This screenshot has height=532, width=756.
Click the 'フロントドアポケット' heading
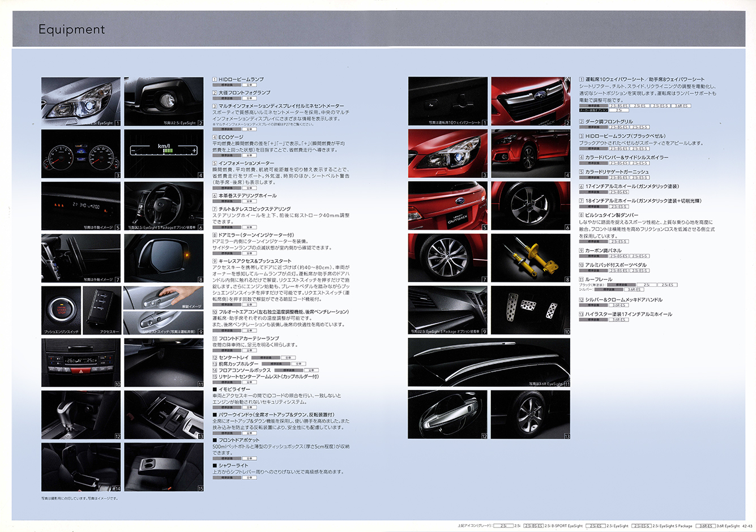pyautogui.click(x=239, y=440)
